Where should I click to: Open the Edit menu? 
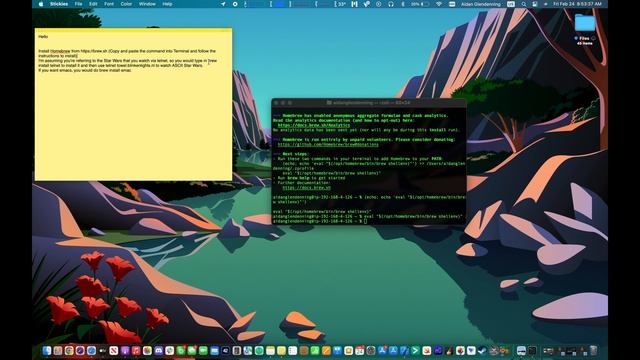coord(93,4)
